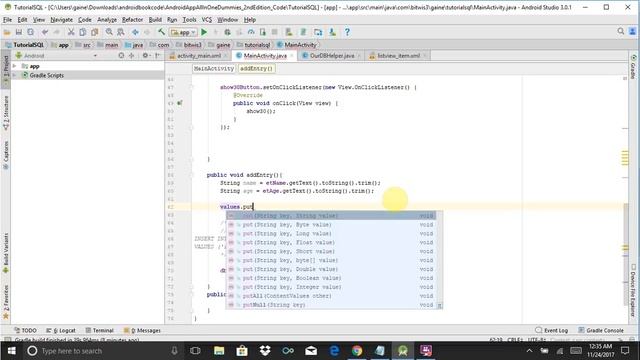The image size is (640, 360).
Task: Open the Refactor menu
Action: (x=132, y=20)
